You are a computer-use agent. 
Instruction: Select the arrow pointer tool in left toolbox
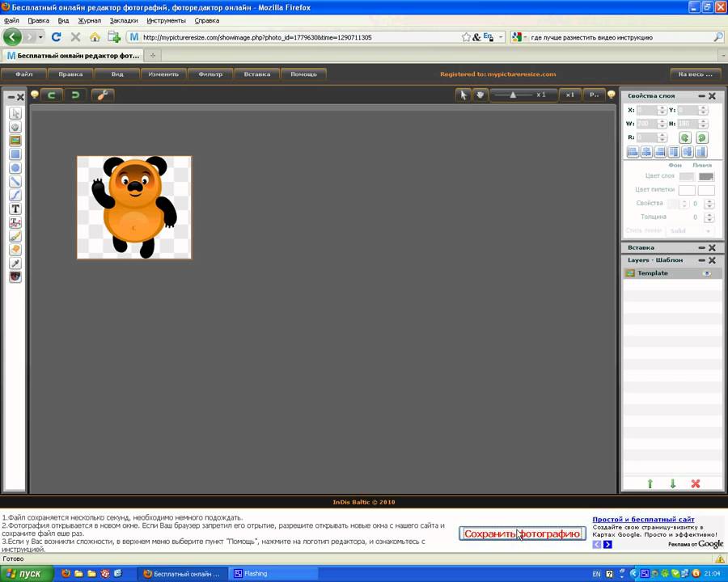pyautogui.click(x=15, y=113)
